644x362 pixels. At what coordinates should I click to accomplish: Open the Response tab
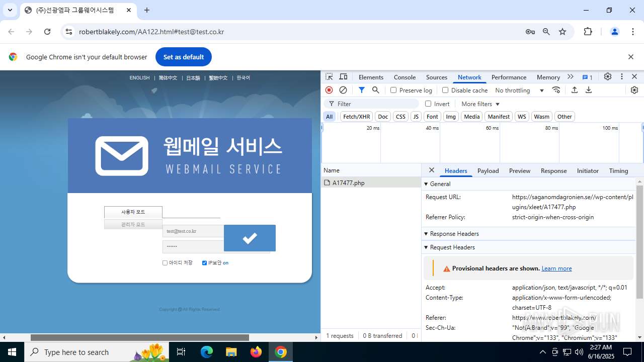pos(553,171)
